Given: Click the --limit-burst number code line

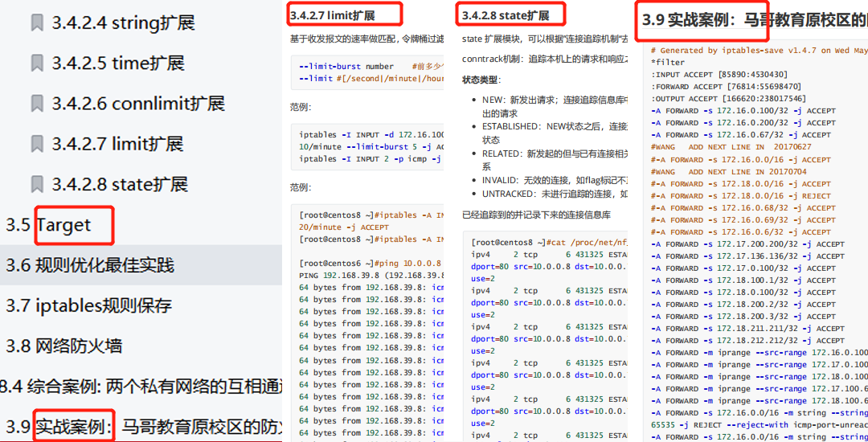Looking at the screenshot, I should click(x=346, y=67).
